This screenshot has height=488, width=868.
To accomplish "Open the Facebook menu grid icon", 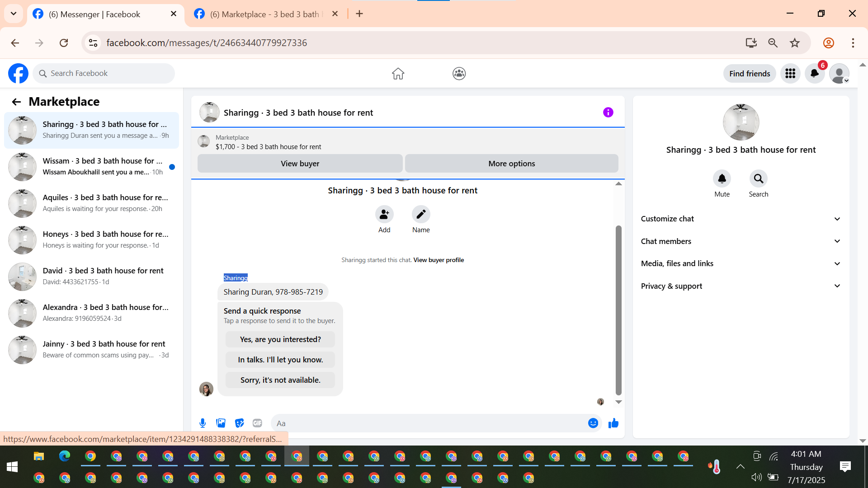I will (x=790, y=73).
